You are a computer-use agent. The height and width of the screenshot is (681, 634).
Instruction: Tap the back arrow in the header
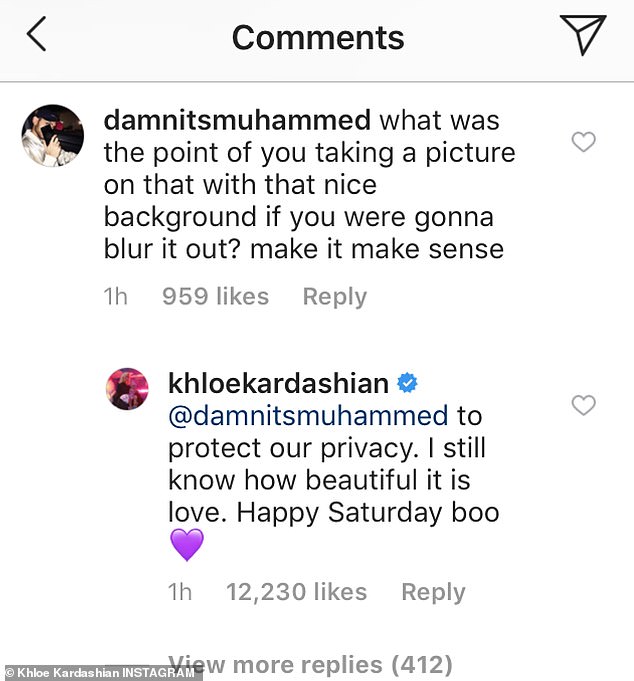coord(37,36)
